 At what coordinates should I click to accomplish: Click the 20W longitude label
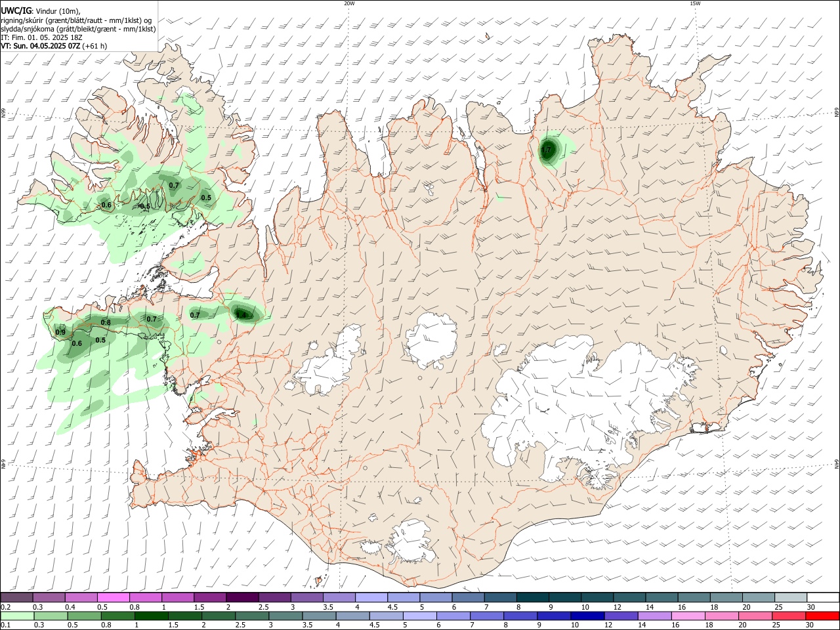(349, 3)
